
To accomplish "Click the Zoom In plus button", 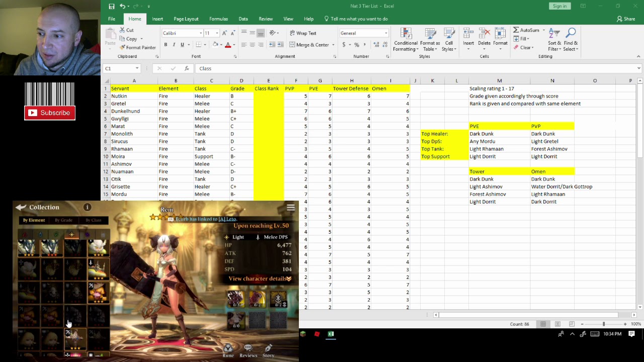I will (625, 324).
